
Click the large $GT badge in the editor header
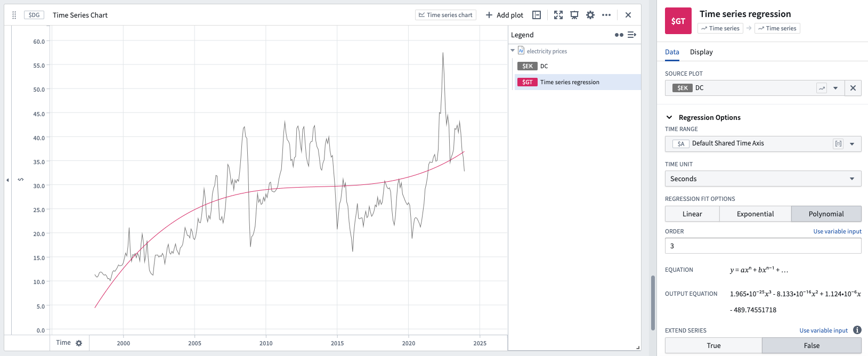click(678, 21)
